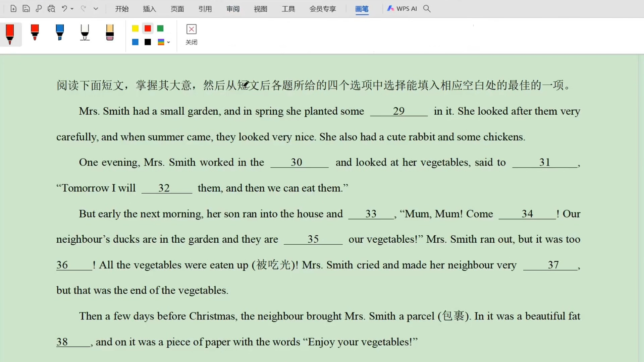The width and height of the screenshot is (644, 362).
Task: Open the undo history dropdown arrow
Action: [x=72, y=9]
